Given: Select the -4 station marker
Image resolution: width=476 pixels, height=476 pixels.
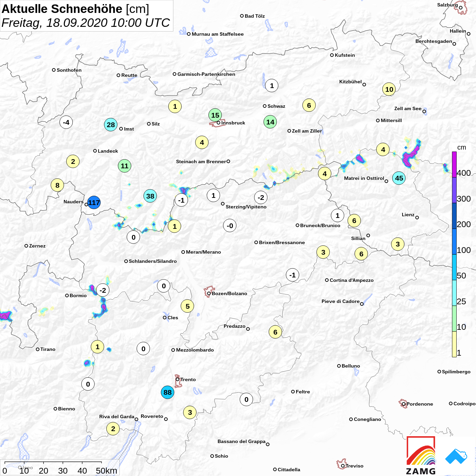Looking at the screenshot, I should point(66,122).
